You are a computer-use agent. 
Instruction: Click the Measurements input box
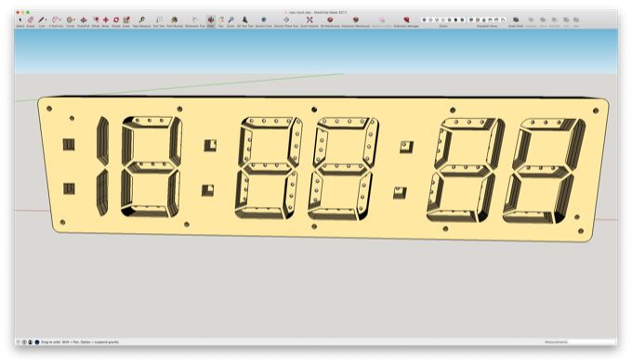592,342
